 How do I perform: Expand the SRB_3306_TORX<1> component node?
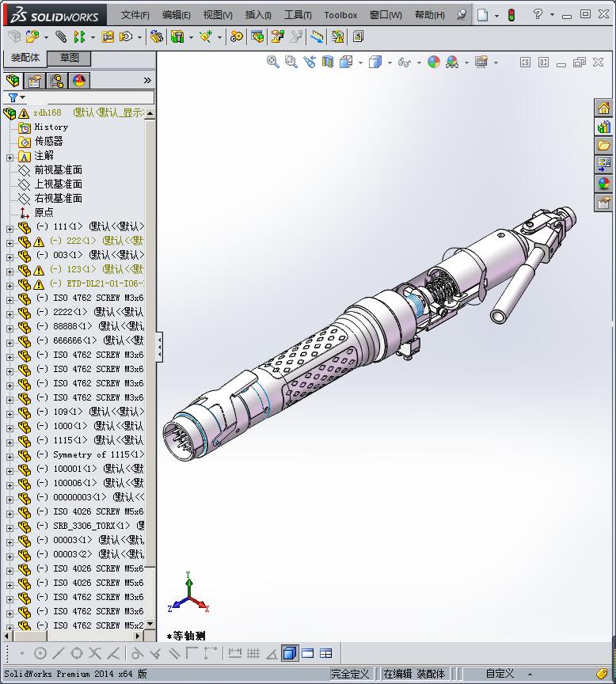tap(10, 528)
